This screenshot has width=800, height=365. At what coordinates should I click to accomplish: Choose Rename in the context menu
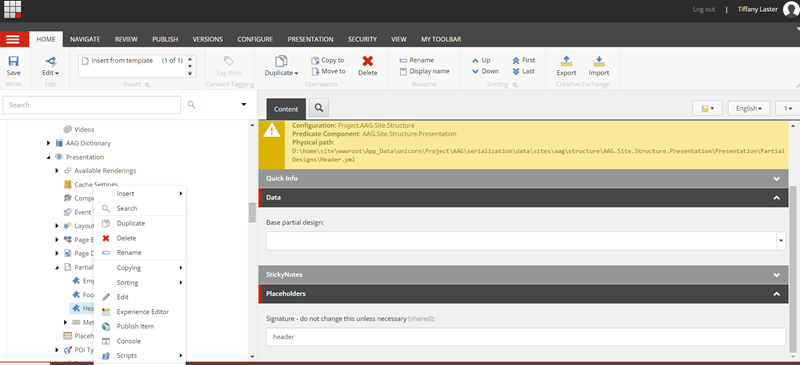(x=140, y=253)
